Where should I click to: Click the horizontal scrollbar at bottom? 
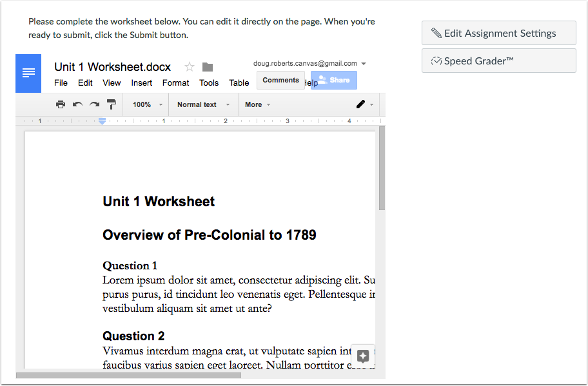(129, 376)
